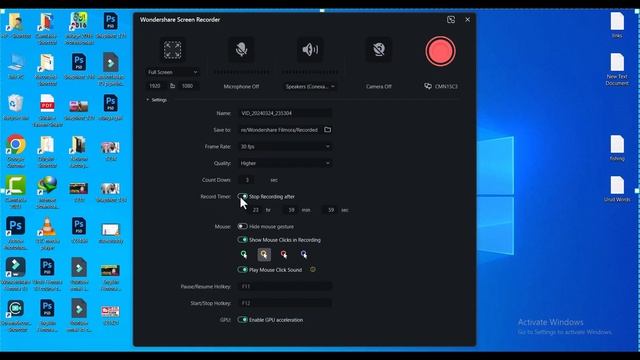Click the 1920 width field
The image size is (640, 360).
pyautogui.click(x=156, y=86)
